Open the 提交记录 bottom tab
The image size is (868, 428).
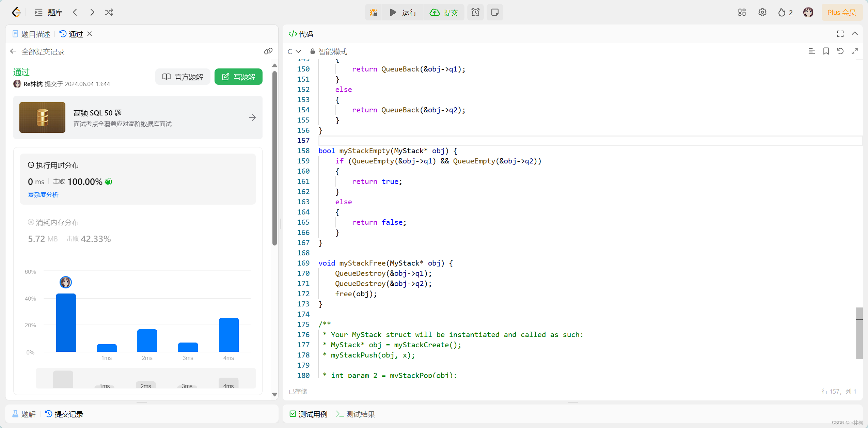pos(64,414)
